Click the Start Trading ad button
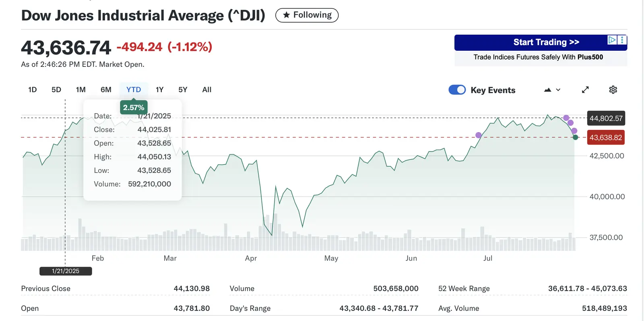644x321 pixels. click(x=540, y=42)
